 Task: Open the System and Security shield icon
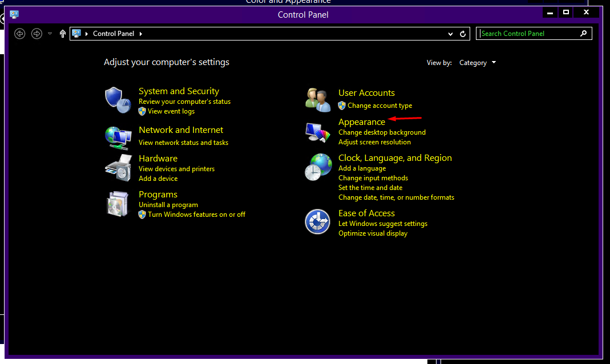(x=118, y=100)
